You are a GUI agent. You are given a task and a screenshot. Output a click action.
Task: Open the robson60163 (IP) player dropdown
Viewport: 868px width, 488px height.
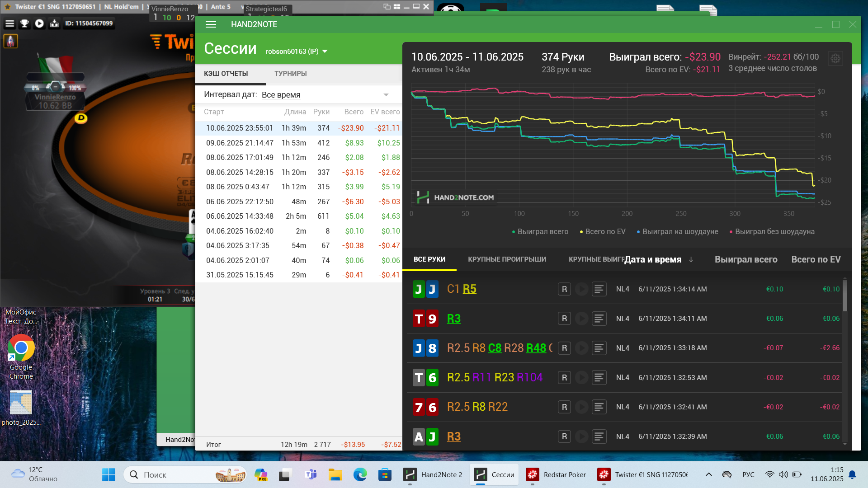click(297, 52)
